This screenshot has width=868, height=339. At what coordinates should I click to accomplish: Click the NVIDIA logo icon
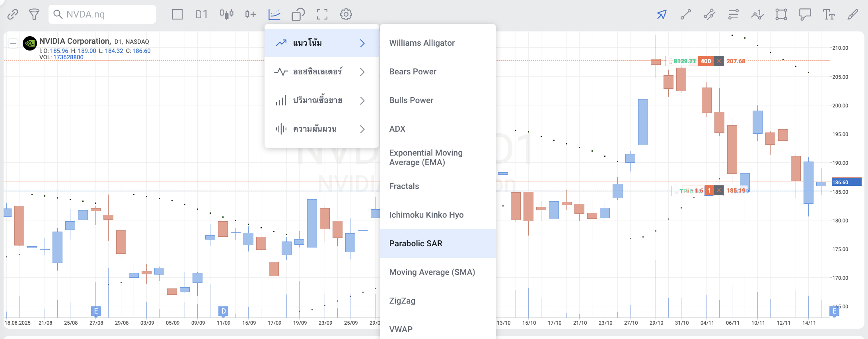pos(30,43)
